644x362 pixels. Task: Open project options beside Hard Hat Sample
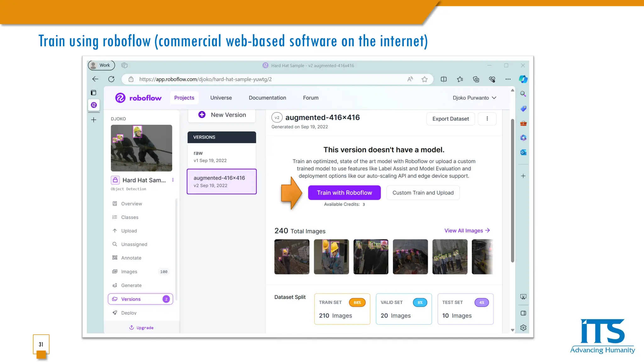173,180
